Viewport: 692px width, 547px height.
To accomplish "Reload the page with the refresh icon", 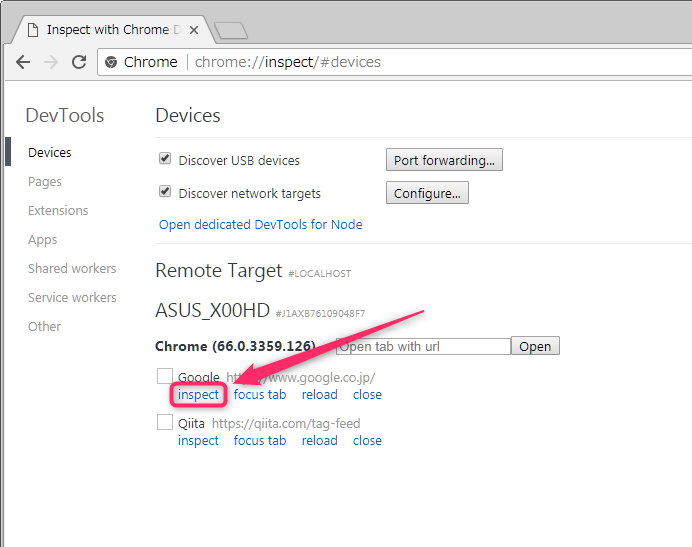I will click(79, 62).
